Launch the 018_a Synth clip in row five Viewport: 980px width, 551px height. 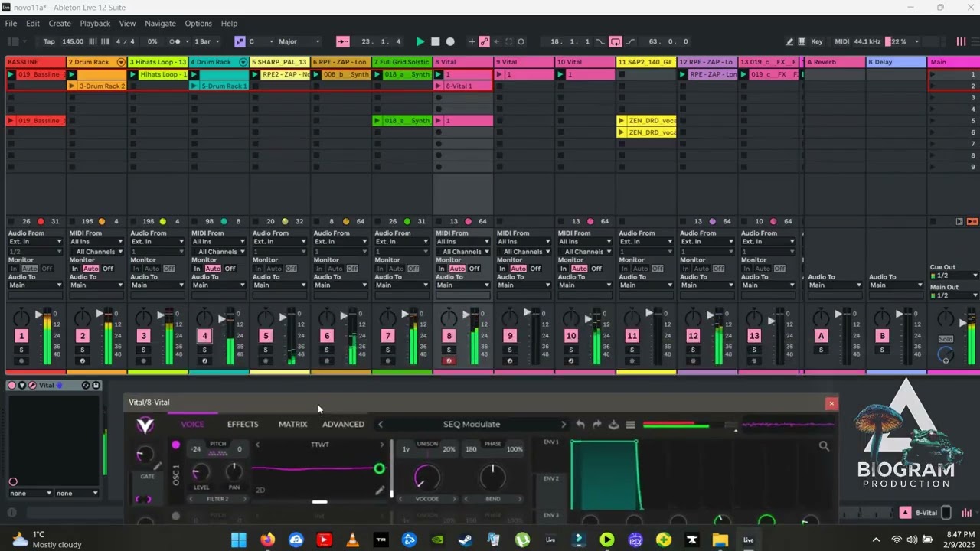tap(377, 120)
